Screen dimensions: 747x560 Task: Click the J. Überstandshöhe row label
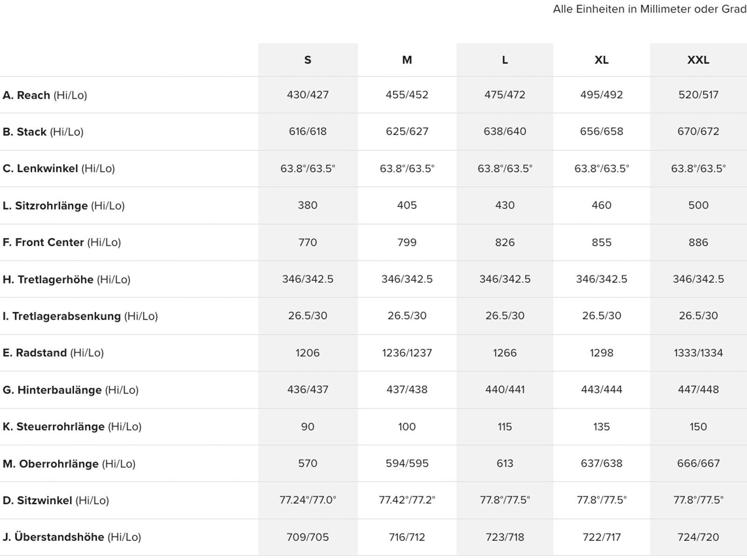71,537
